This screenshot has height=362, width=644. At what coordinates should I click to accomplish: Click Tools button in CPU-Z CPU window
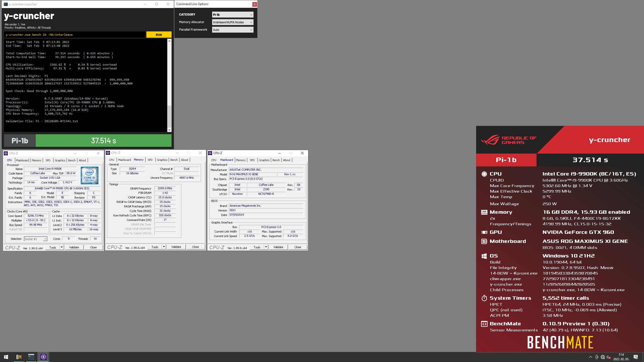pyautogui.click(x=53, y=247)
